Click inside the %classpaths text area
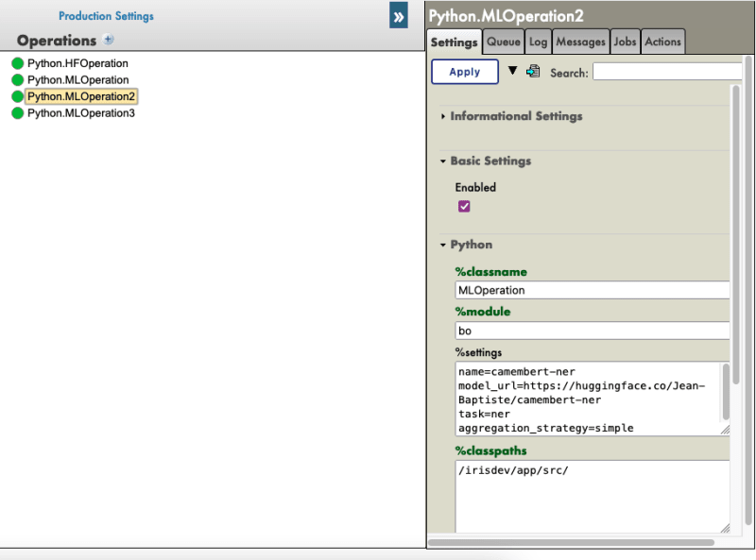The width and height of the screenshot is (756, 560). click(x=593, y=497)
